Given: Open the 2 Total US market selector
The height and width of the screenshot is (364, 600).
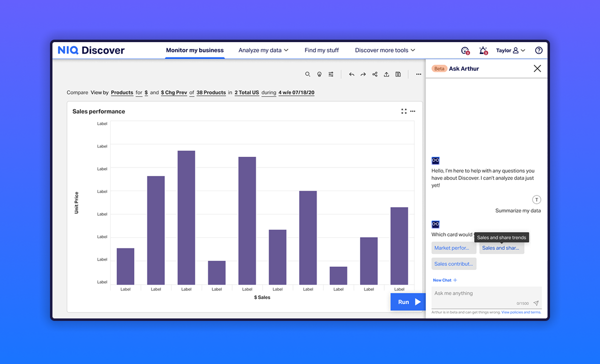Looking at the screenshot, I should (x=247, y=93).
